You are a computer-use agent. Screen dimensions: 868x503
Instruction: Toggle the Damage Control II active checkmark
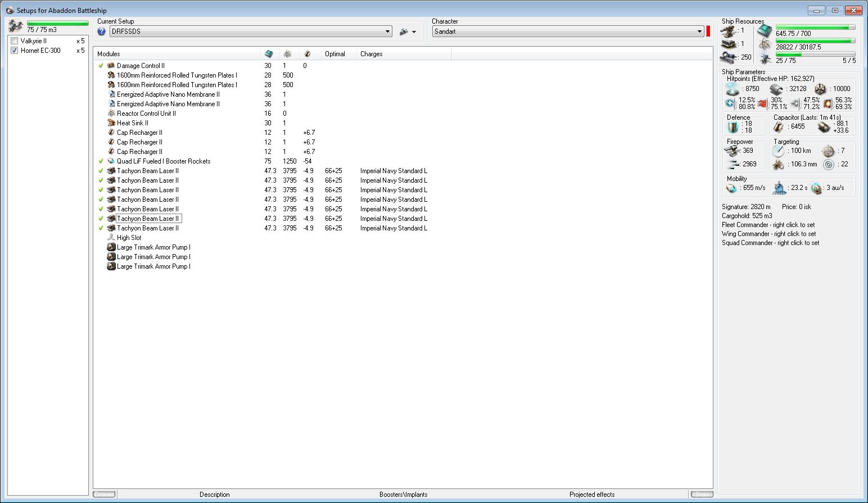(101, 66)
